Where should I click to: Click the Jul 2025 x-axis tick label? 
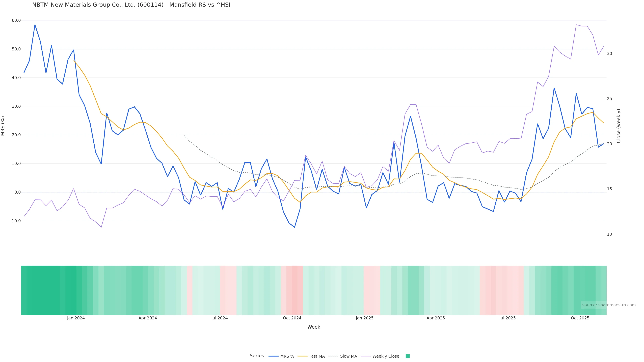tap(507, 318)
